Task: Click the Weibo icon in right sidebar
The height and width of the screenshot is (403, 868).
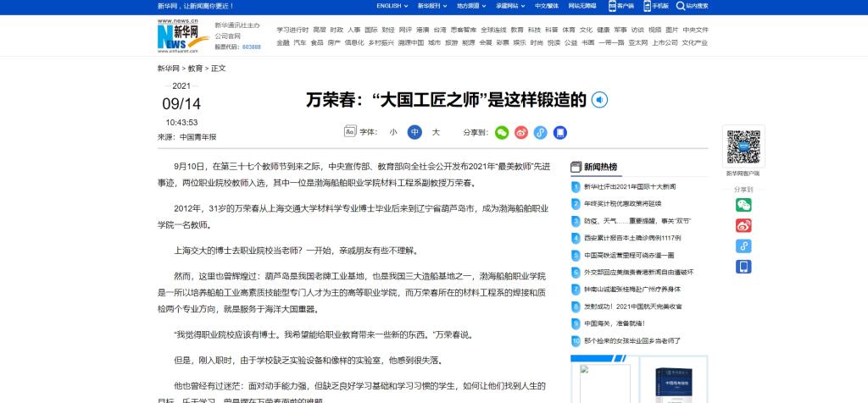Action: (x=743, y=225)
